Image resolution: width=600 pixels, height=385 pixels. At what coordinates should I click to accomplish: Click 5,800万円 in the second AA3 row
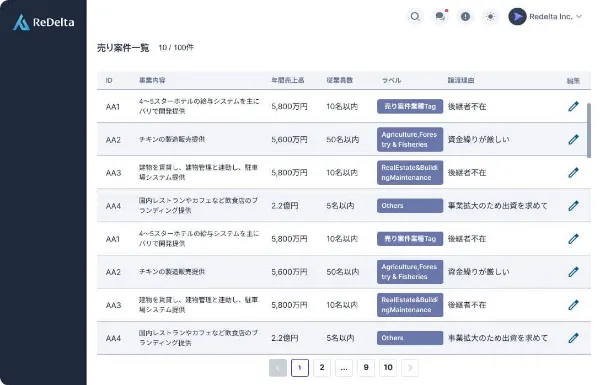click(289, 305)
